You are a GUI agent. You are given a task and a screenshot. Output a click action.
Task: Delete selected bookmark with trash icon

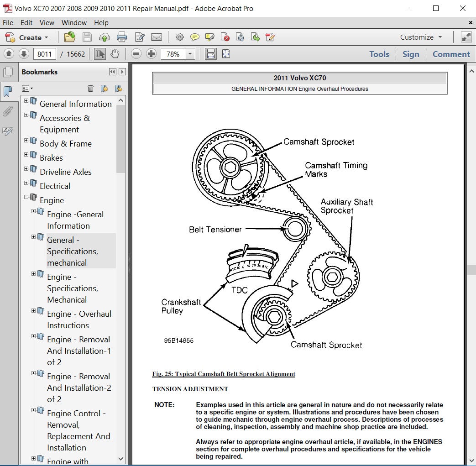click(x=90, y=89)
